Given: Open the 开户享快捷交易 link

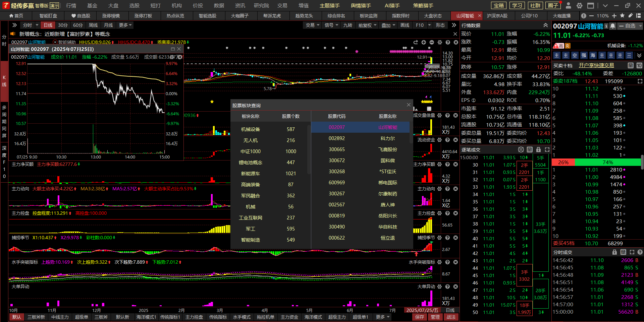Looking at the screenshot, I should [x=596, y=65].
